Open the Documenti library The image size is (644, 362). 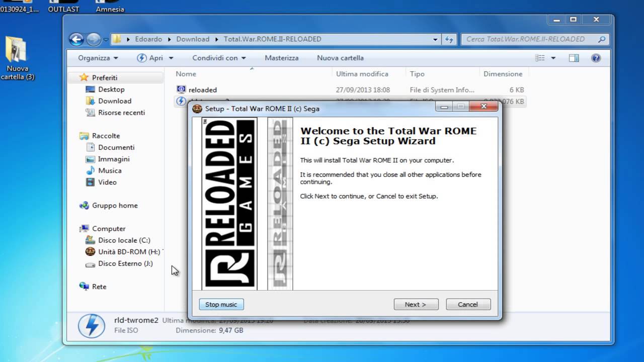click(x=116, y=147)
